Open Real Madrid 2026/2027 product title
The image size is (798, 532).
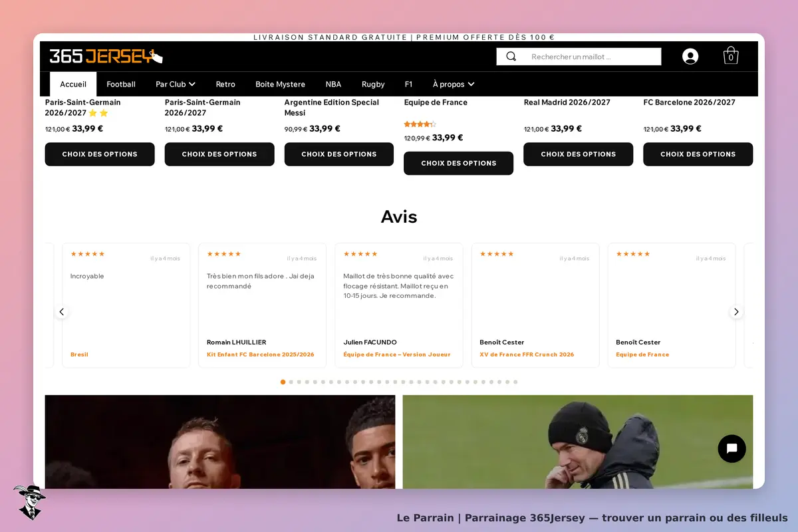pos(567,102)
